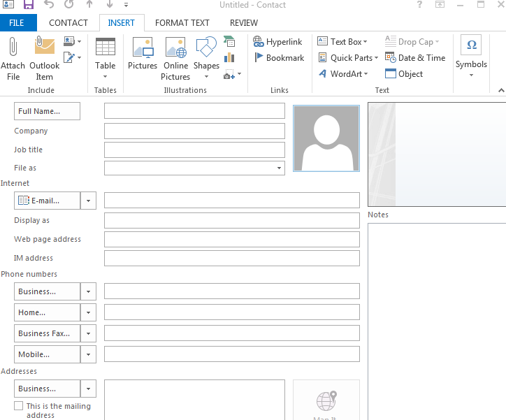Click the contact photo placeholder
This screenshot has width=506, height=420.
coord(326,138)
